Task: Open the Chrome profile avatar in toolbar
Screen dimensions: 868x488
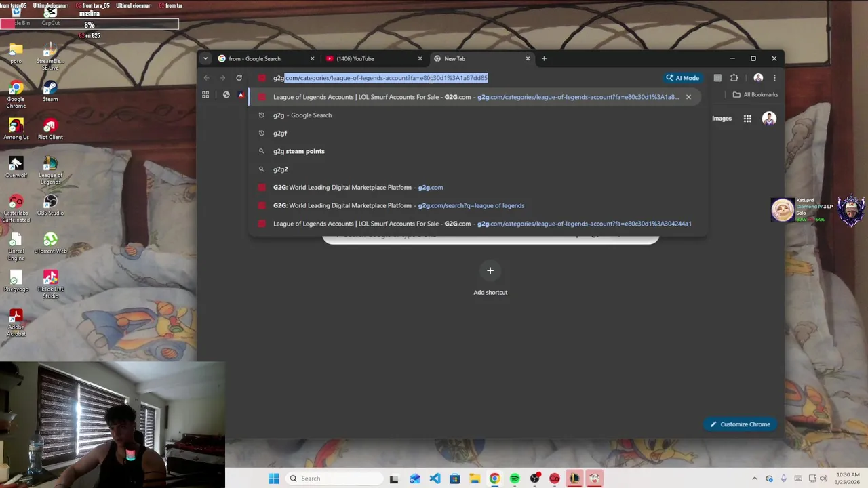Action: pos(758,78)
